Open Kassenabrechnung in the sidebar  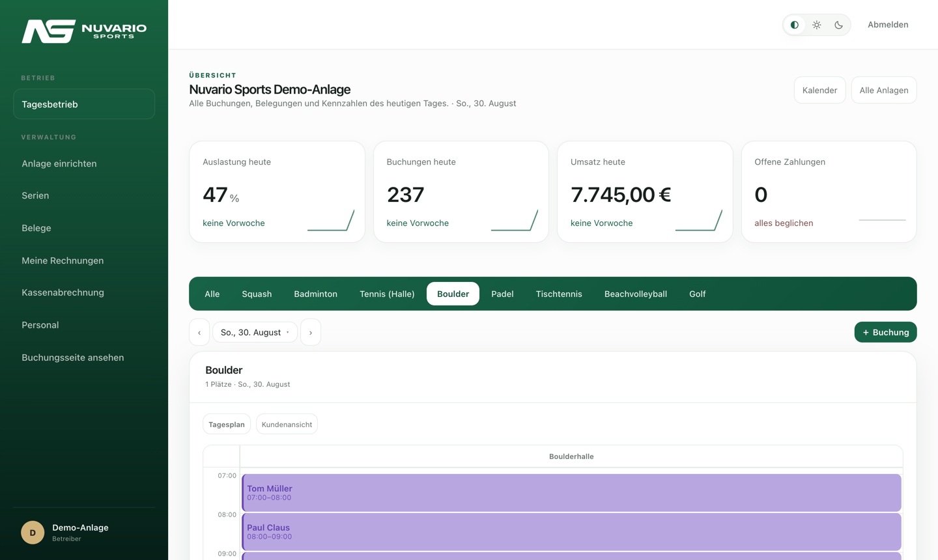[x=84, y=292]
